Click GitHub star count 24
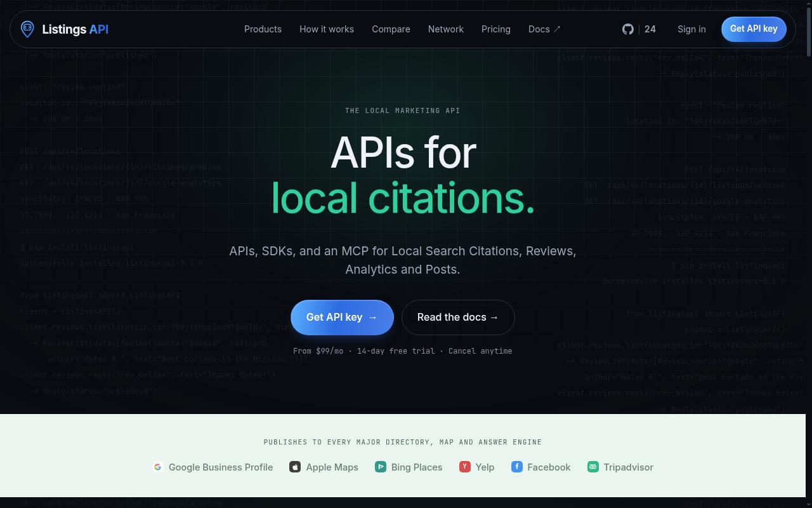This screenshot has width=812, height=508. (x=650, y=29)
